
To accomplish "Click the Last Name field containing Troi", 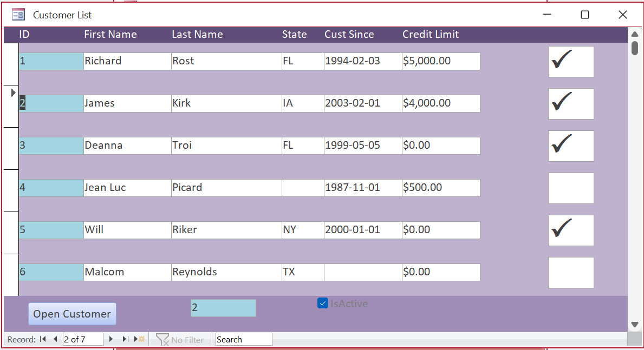I will pyautogui.click(x=226, y=146).
